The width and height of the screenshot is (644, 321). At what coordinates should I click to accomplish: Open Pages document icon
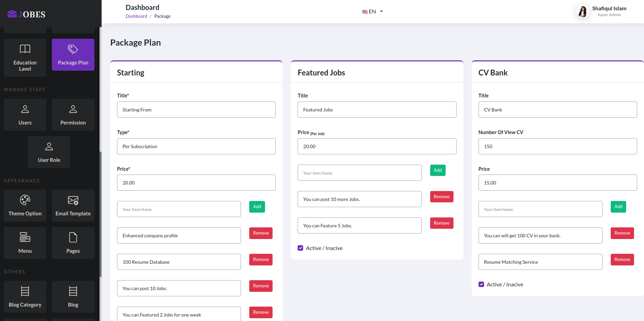[x=73, y=237]
